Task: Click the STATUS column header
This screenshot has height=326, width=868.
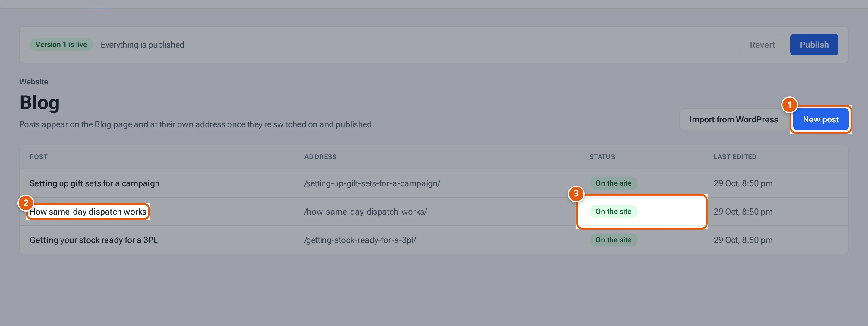Action: click(602, 157)
